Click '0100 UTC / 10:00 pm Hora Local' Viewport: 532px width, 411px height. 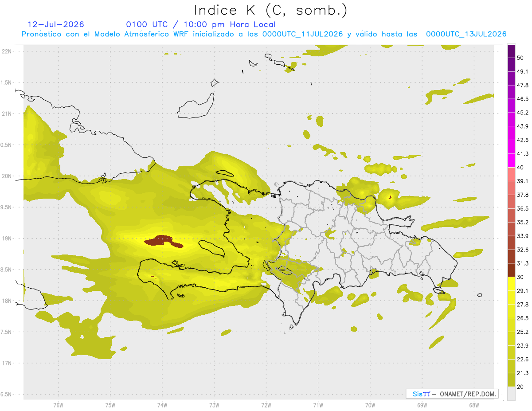[201, 24]
